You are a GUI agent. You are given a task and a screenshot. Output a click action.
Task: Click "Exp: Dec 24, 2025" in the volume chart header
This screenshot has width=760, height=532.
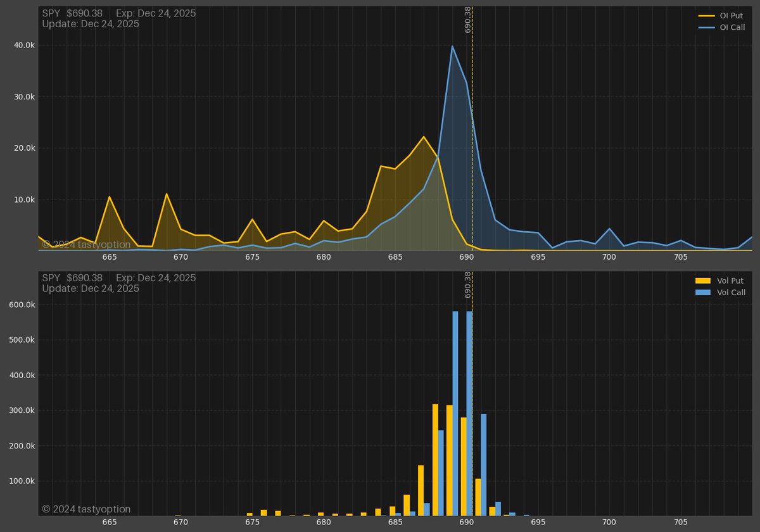(x=156, y=278)
